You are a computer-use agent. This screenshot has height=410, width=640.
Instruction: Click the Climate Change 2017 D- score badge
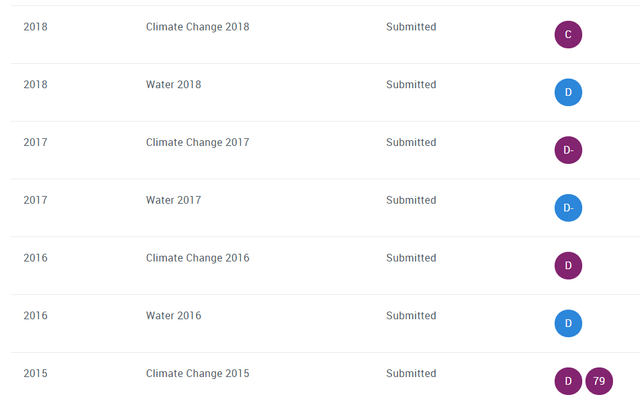click(568, 150)
